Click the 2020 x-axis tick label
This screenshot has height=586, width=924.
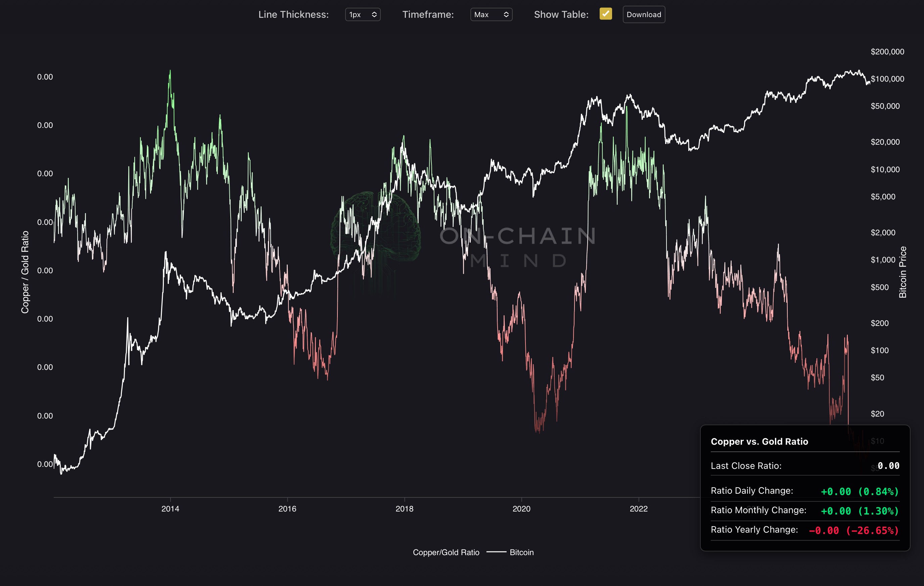point(521,508)
